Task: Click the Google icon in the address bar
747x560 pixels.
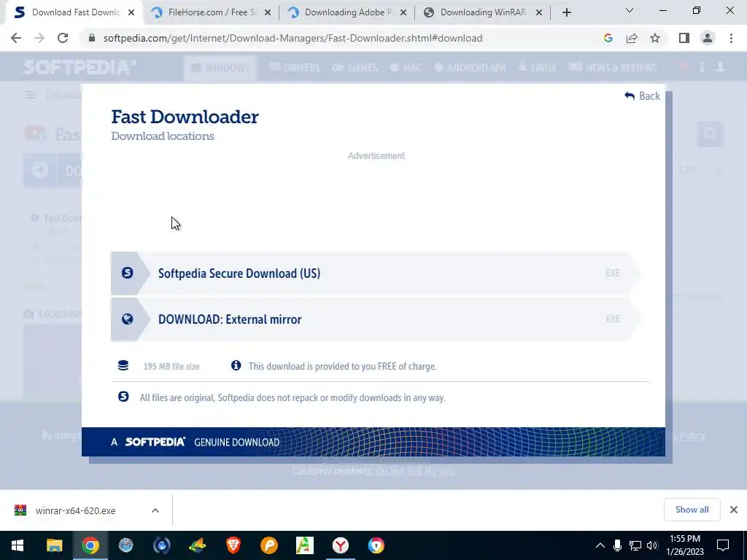Action: tap(608, 38)
